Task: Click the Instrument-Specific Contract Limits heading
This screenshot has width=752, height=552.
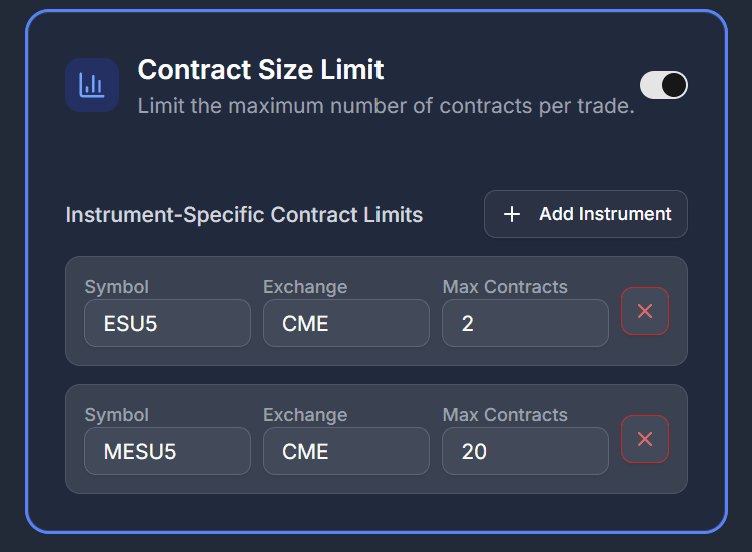Action: (244, 215)
